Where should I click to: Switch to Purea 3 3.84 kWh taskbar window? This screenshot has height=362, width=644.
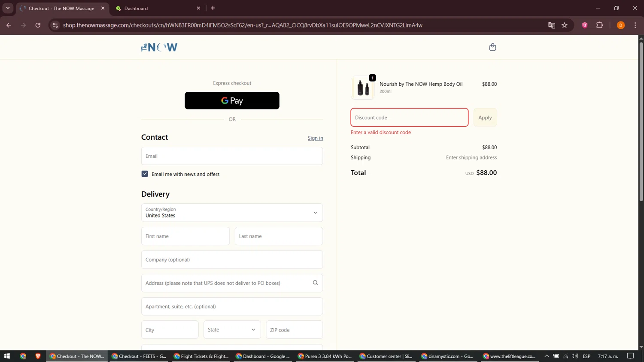coord(325,356)
